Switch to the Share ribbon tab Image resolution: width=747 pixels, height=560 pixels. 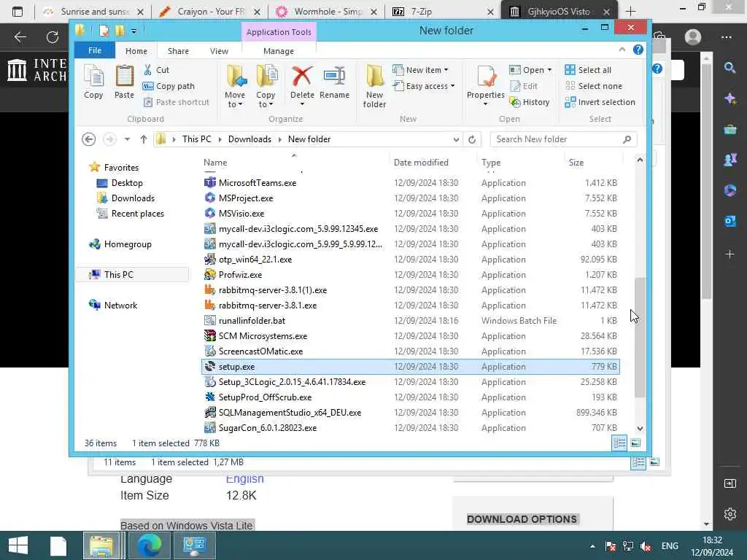coord(178,50)
